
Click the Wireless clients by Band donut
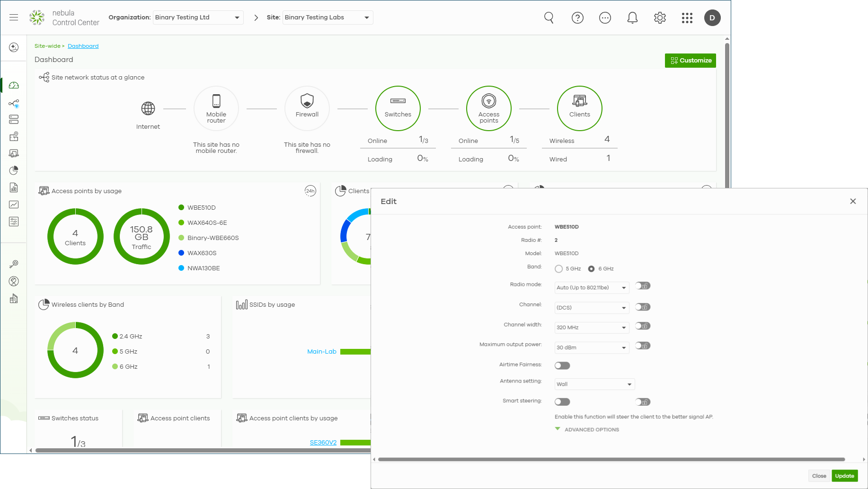pos(75,350)
